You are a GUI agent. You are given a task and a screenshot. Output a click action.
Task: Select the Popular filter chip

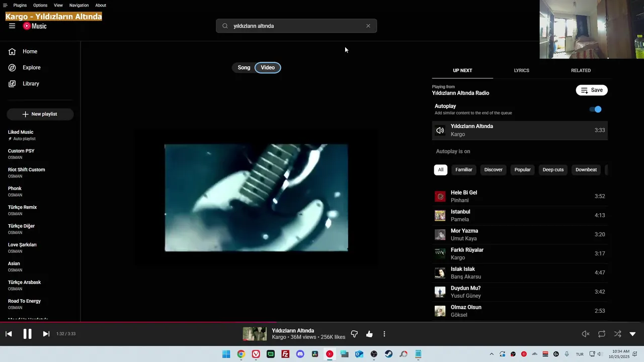point(523,169)
